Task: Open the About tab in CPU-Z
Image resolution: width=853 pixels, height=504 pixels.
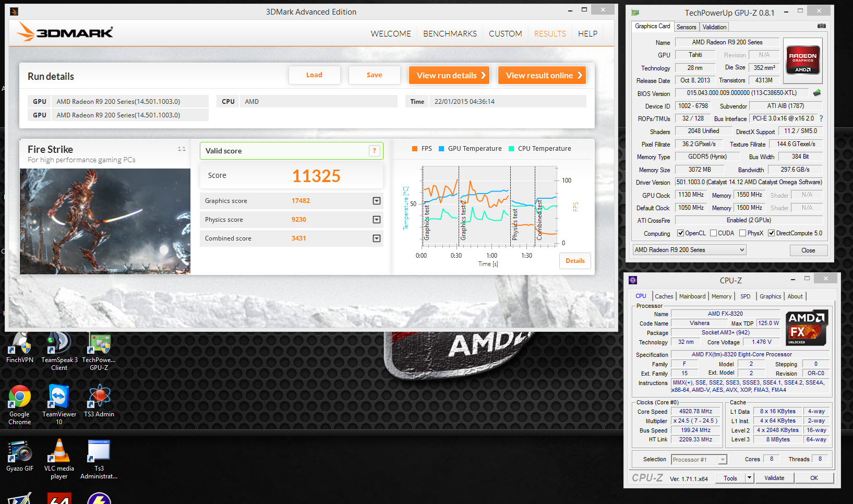Action: pyautogui.click(x=795, y=296)
